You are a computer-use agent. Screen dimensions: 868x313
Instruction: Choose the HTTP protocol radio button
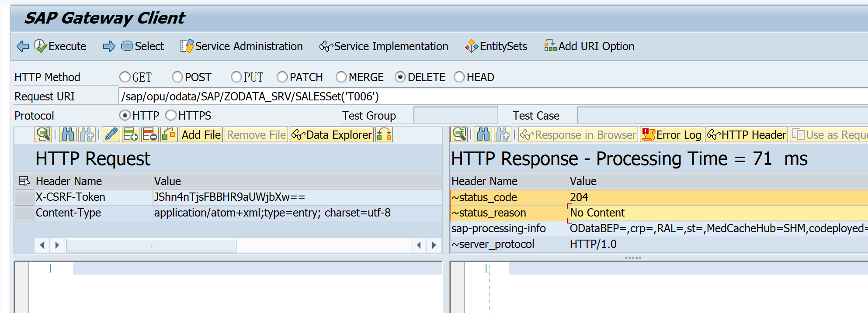pyautogui.click(x=125, y=116)
